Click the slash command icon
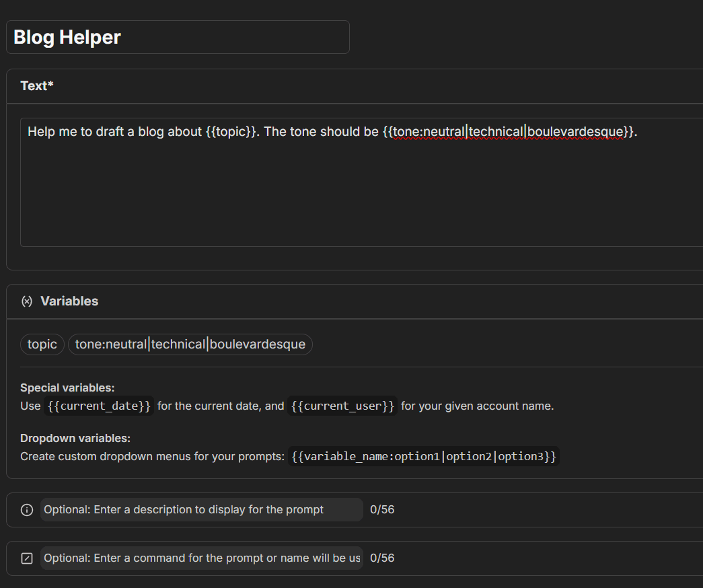Image resolution: width=703 pixels, height=588 pixels. (27, 558)
